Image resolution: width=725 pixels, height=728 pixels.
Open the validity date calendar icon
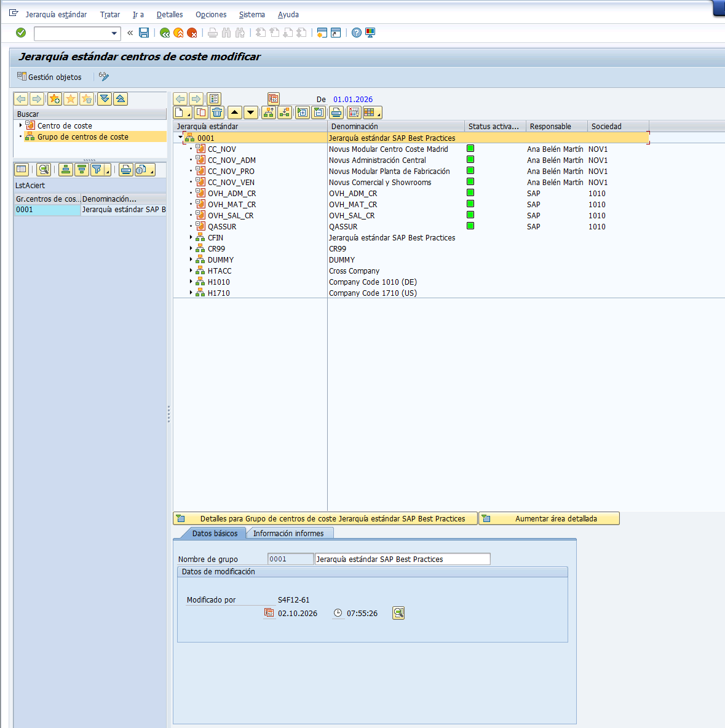pos(274,99)
